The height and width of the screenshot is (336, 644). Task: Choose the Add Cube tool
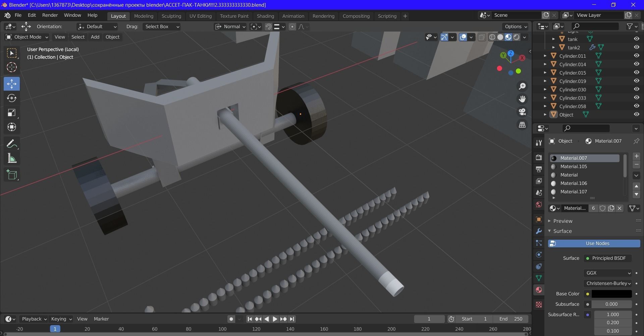(12, 175)
